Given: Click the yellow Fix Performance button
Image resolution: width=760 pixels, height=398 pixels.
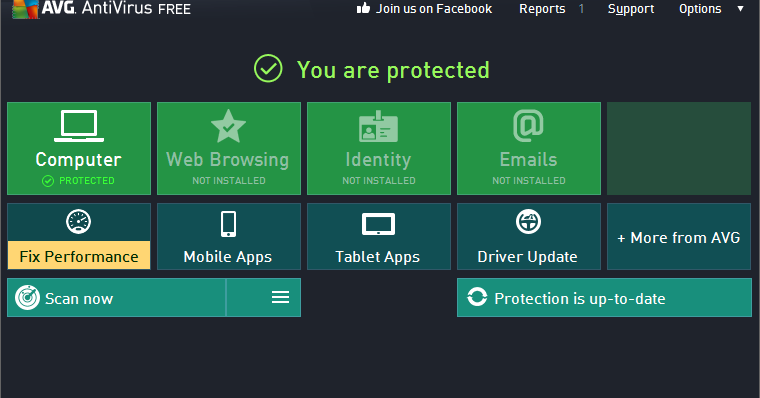Looking at the screenshot, I should (79, 255).
